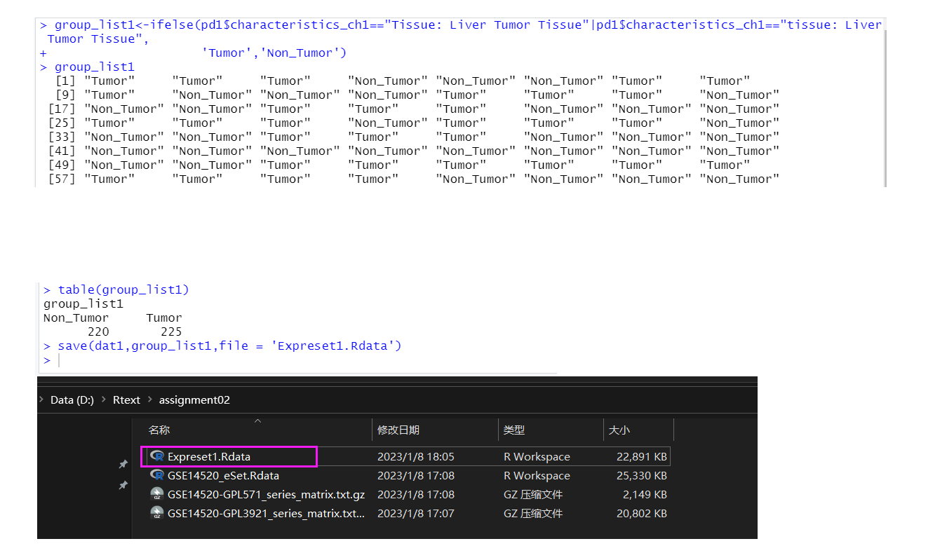The width and height of the screenshot is (947, 560).
Task: Click the [25] index in console output
Action: pos(62,123)
